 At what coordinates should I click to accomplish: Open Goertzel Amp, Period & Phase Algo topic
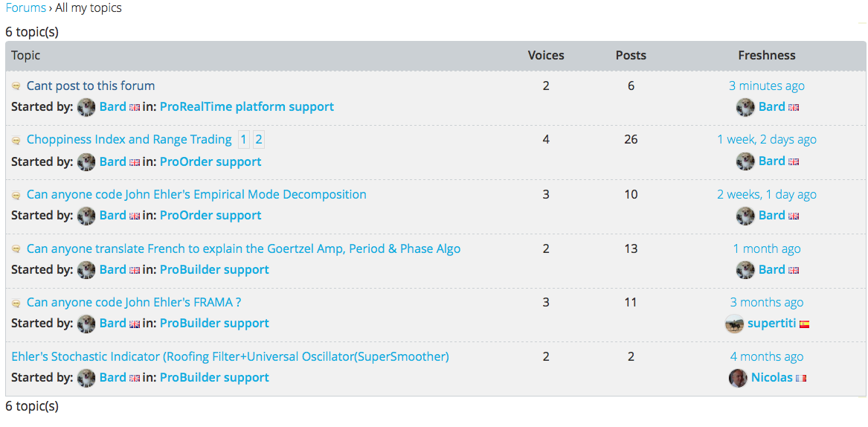coord(243,248)
